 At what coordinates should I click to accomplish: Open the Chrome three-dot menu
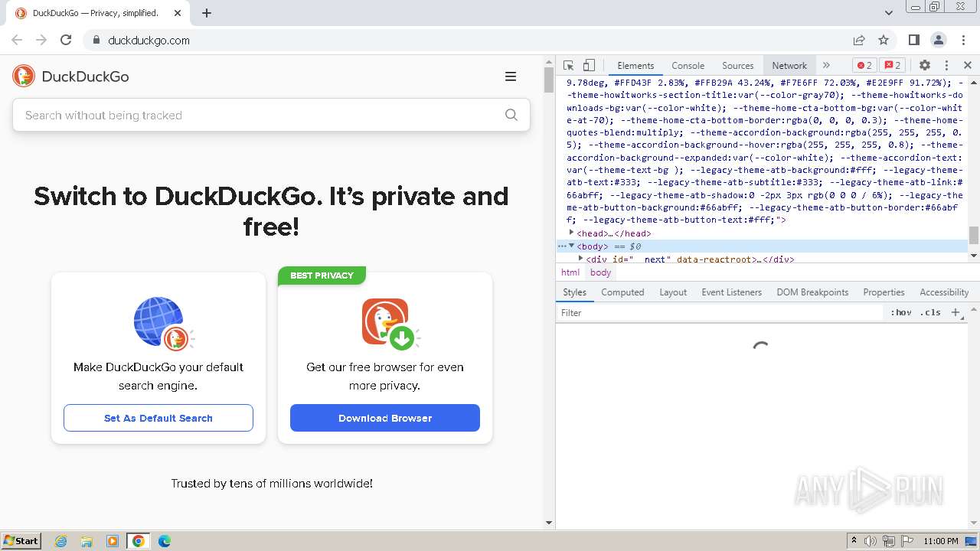[962, 40]
